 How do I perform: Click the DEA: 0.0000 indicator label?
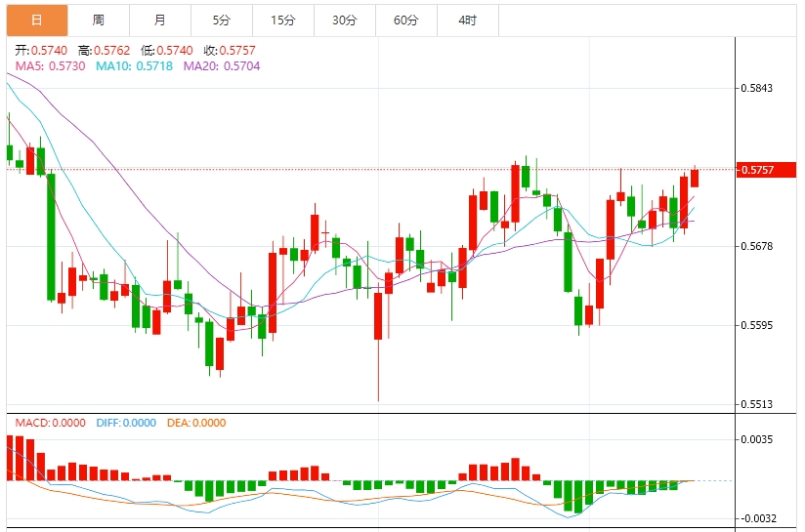196,423
